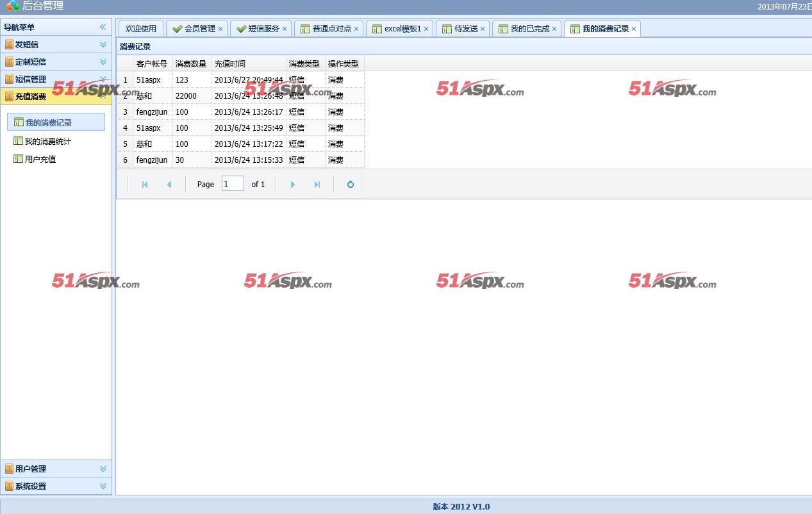
Task: Click the page number input field
Action: tap(233, 184)
